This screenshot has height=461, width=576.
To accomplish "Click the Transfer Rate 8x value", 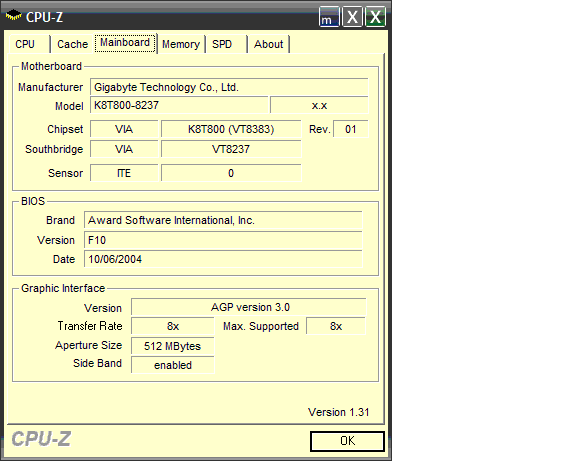I will [173, 326].
